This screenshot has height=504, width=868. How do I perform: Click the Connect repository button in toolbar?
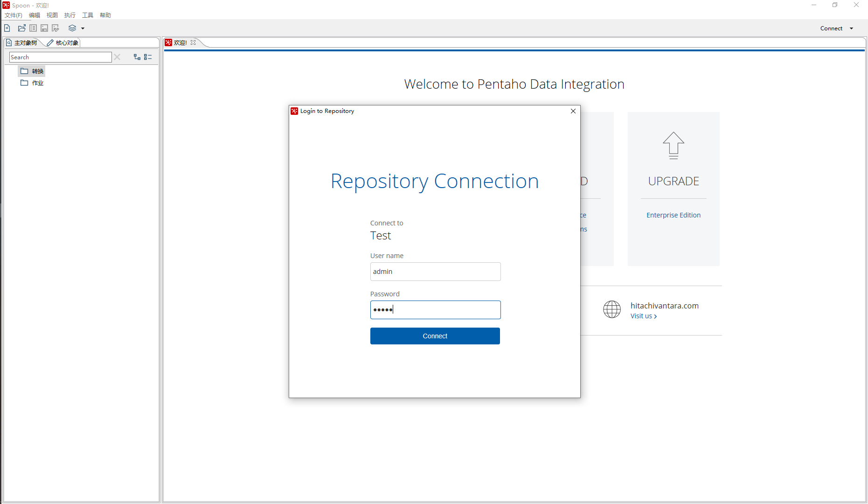point(831,28)
